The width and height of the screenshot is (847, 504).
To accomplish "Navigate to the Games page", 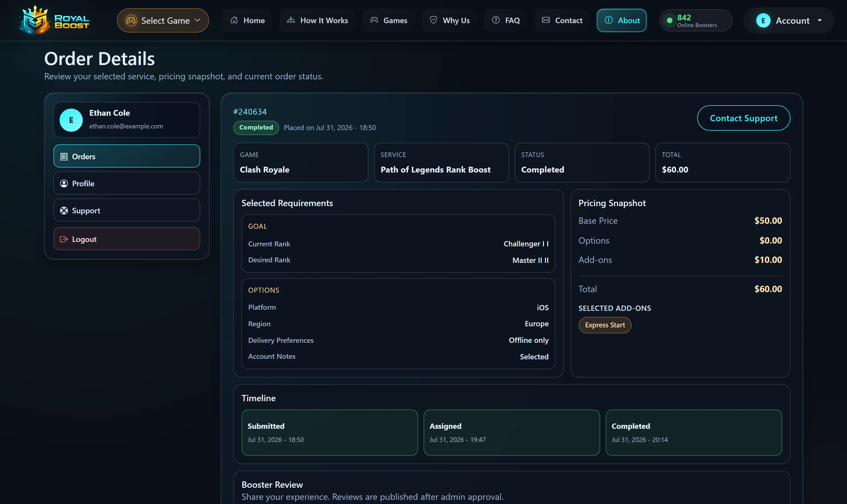I will coord(389,20).
